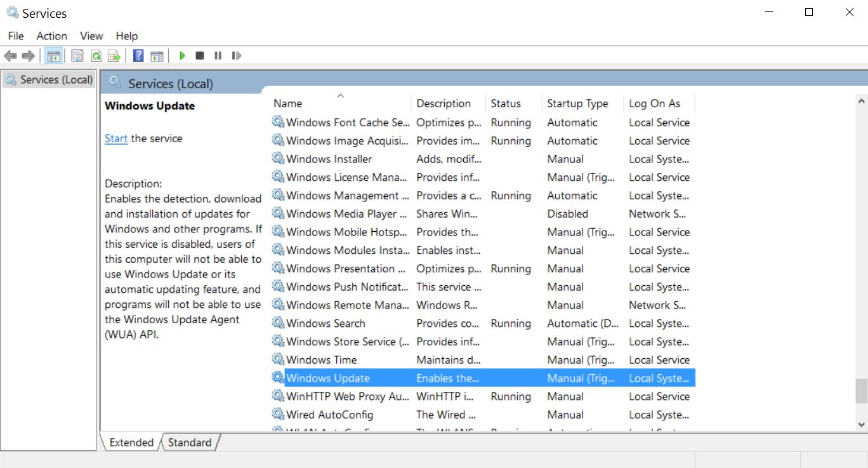The height and width of the screenshot is (468, 868).
Task: Select the Windows License Manager service
Action: (483, 177)
